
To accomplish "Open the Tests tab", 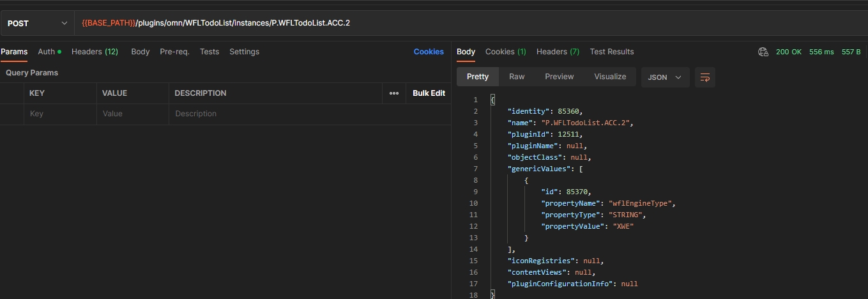I will tap(209, 52).
